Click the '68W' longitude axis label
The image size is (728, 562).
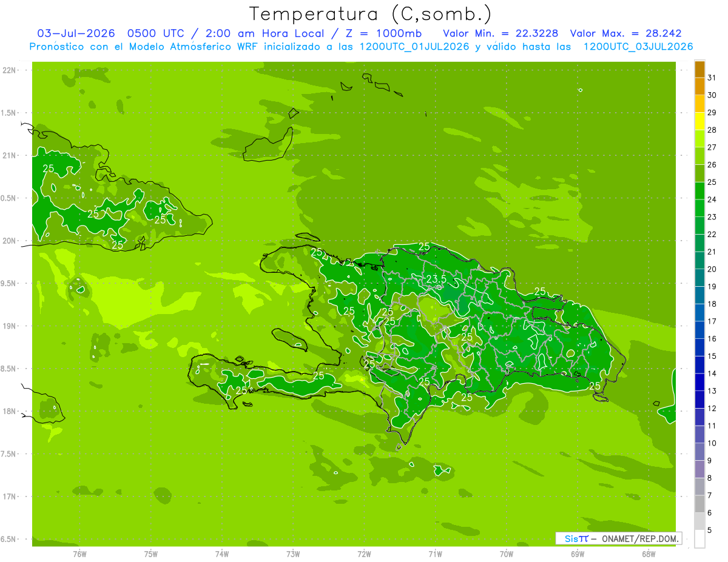click(649, 554)
